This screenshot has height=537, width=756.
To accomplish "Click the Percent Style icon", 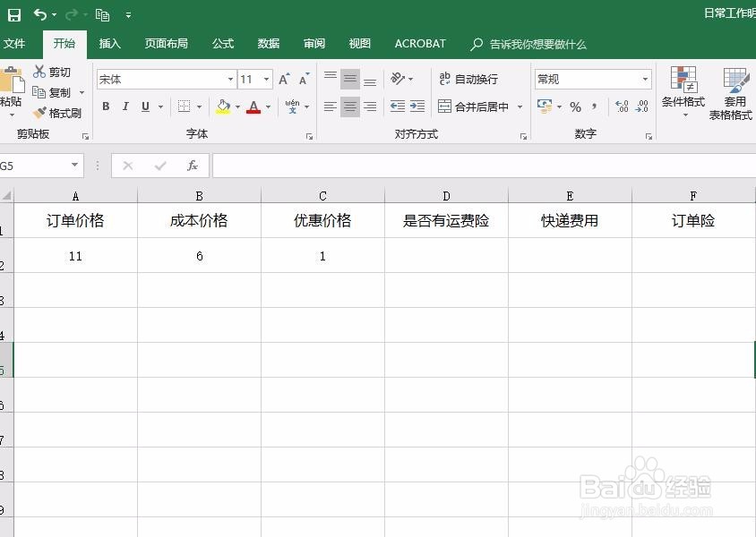I will (x=575, y=107).
